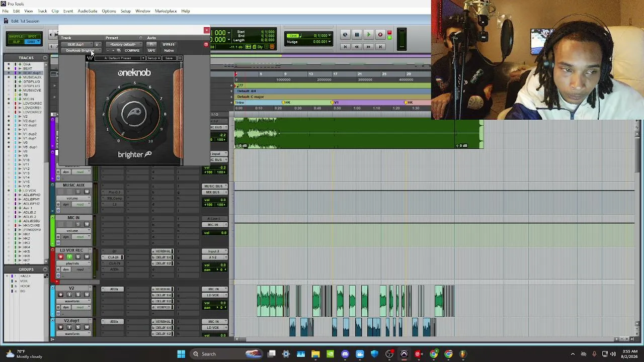Open the Edit menu
This screenshot has width=644, height=362.
pyautogui.click(x=16, y=11)
